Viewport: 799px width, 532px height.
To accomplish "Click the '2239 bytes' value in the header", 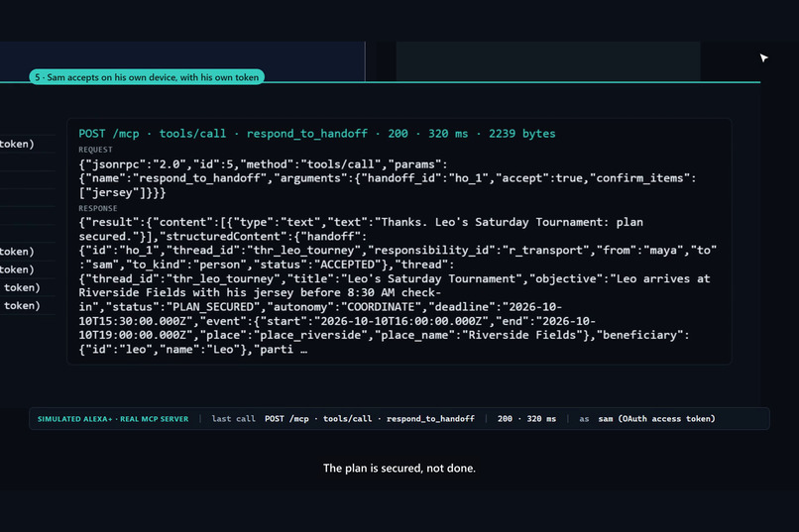I will coord(521,134).
